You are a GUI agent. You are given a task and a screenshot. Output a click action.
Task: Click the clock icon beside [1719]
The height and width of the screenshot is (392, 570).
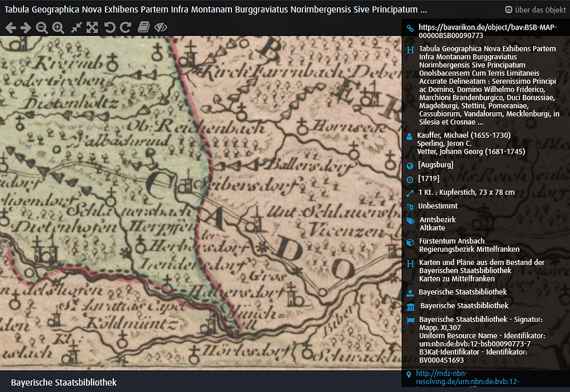pyautogui.click(x=410, y=179)
